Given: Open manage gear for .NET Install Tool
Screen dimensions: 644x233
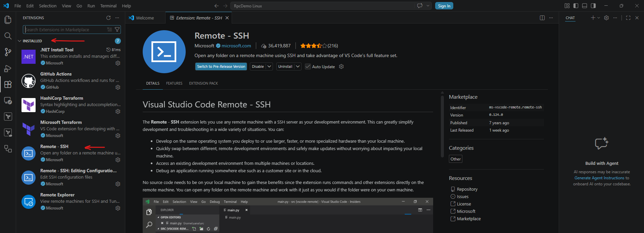Looking at the screenshot, I should pyautogui.click(x=118, y=63).
